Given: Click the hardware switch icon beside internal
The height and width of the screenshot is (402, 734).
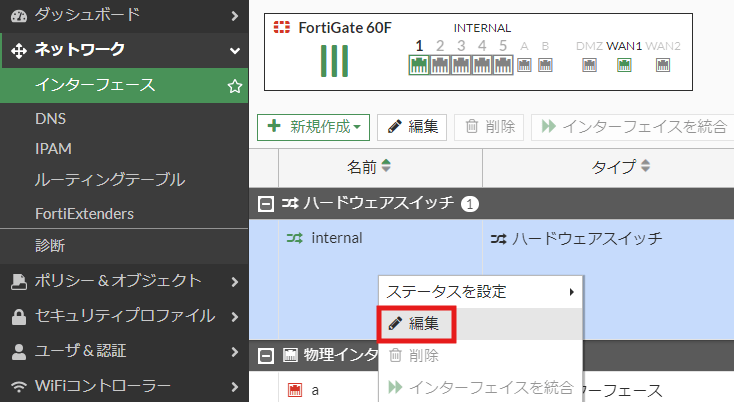Looking at the screenshot, I should click(295, 238).
